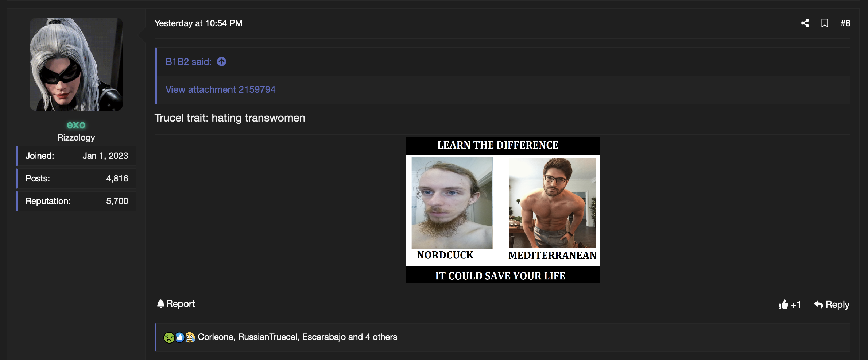Open the B1B2 said quote link
The width and height of the screenshot is (868, 360).
[188, 62]
